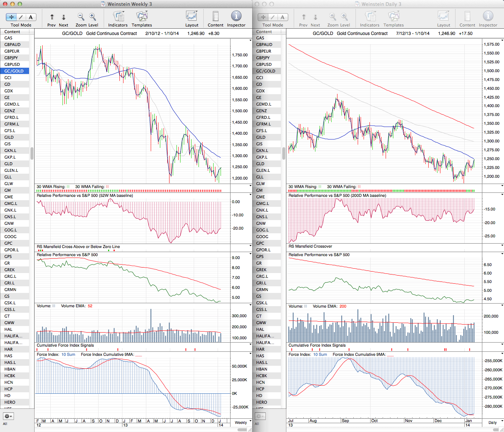This screenshot has height=432, width=504.
Task: Click the Content column header in watchlist
Action: 12,32
